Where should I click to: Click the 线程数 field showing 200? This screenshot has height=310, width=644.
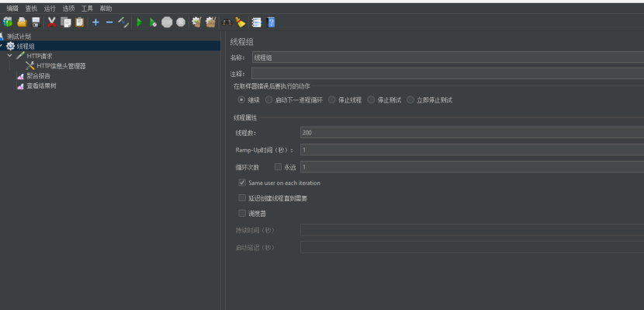point(472,133)
